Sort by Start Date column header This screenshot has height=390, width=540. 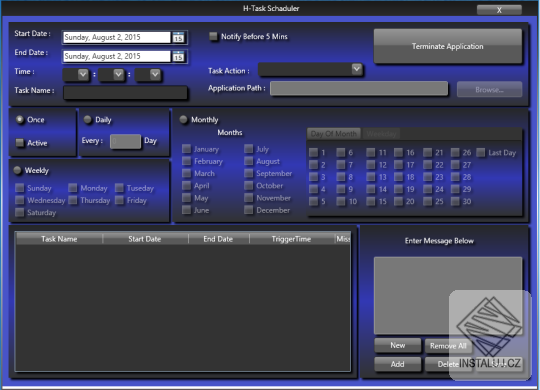[x=145, y=239]
